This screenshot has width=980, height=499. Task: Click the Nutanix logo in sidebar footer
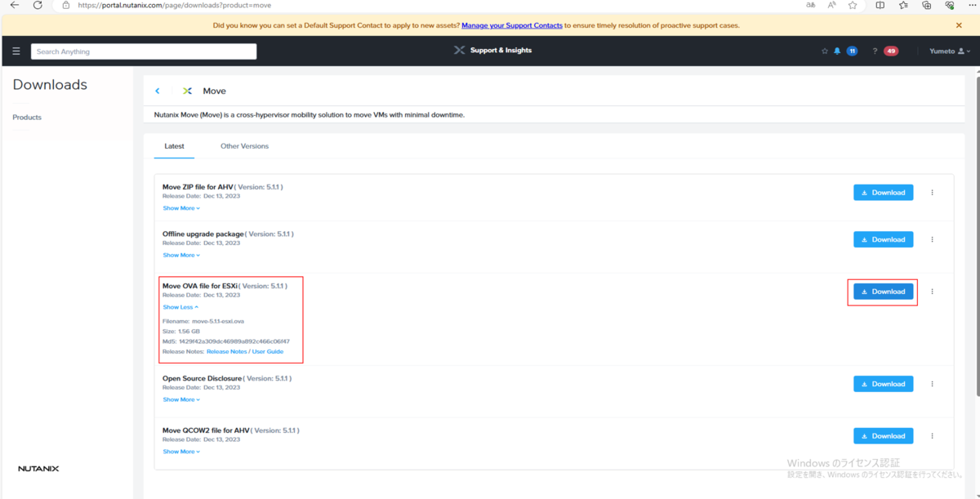click(38, 469)
